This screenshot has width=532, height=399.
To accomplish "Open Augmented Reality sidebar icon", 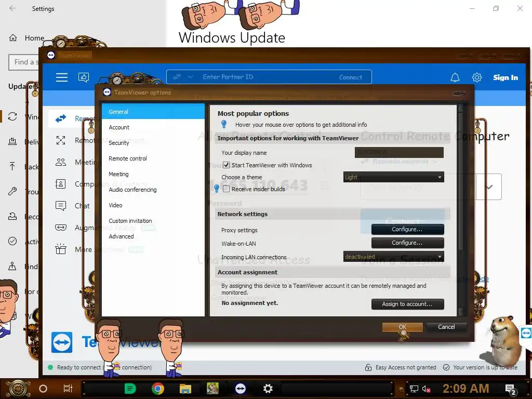I will (x=61, y=228).
